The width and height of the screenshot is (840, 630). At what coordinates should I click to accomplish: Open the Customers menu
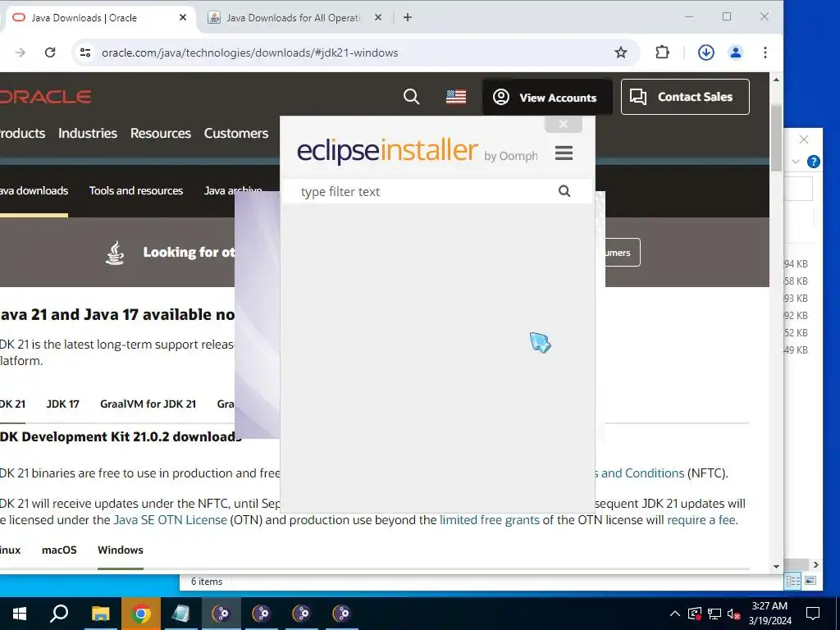235,133
